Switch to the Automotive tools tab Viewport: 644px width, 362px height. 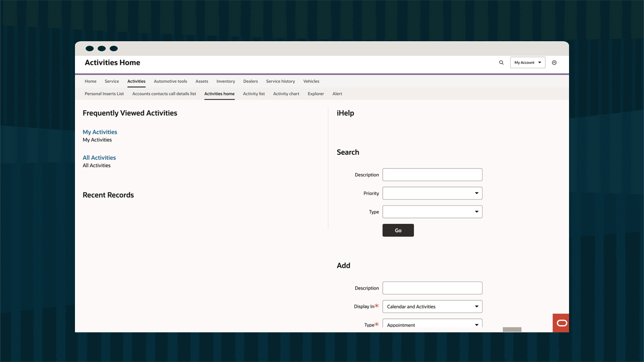170,81
